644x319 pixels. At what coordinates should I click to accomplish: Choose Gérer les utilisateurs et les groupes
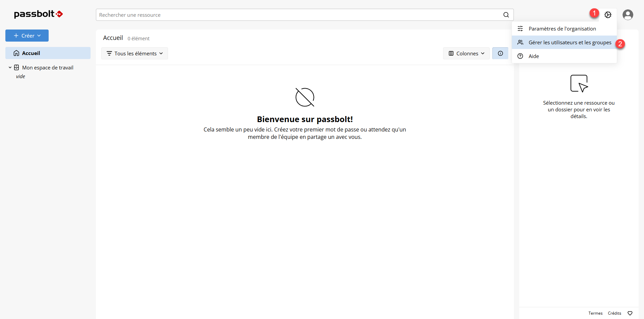click(570, 43)
